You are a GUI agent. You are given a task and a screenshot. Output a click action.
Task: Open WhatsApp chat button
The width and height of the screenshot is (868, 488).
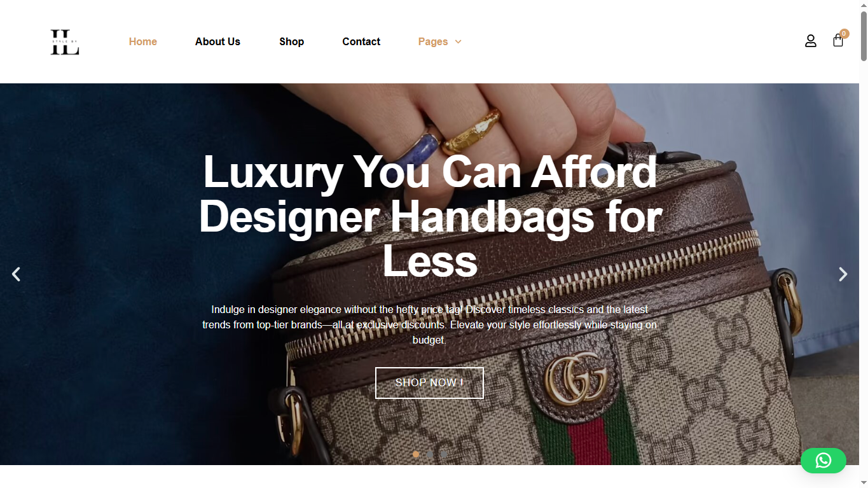coord(823,461)
